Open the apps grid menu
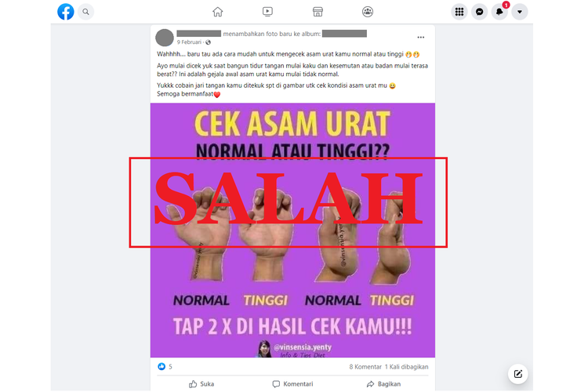The width and height of the screenshot is (588, 392). 459,12
